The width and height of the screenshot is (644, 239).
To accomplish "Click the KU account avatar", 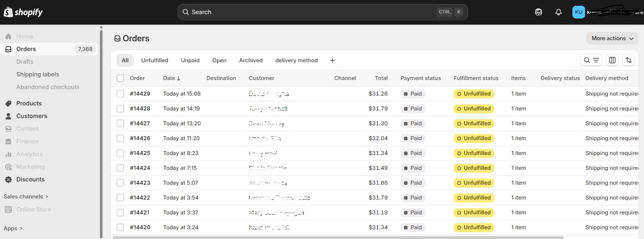I will click(x=578, y=12).
